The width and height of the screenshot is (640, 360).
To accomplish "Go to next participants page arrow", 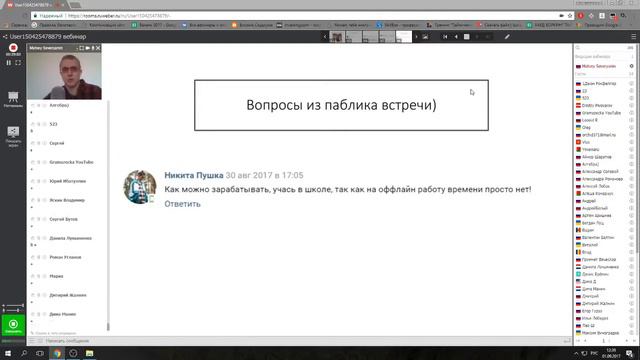I will coord(627,341).
